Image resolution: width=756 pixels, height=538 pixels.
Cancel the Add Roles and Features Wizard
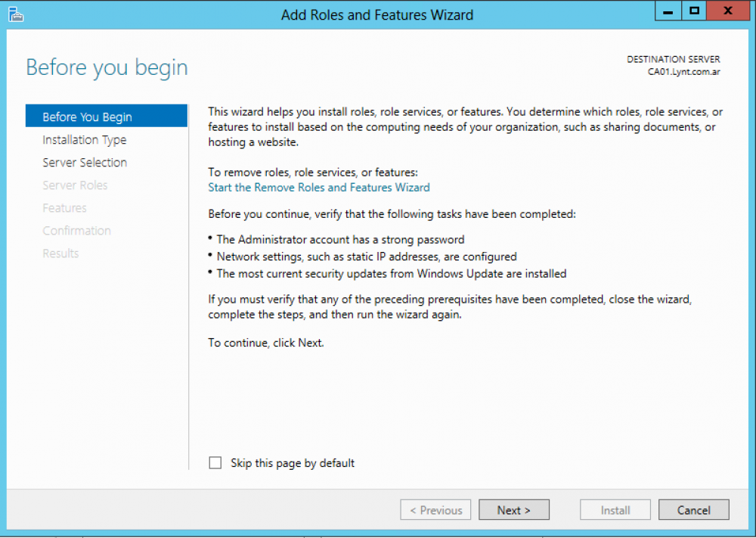tap(693, 509)
